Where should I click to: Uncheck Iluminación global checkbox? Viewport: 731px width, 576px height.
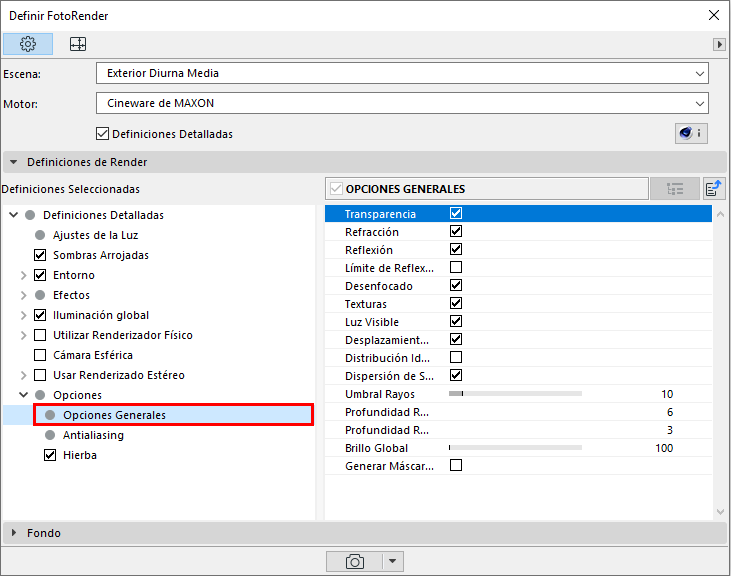click(x=40, y=315)
